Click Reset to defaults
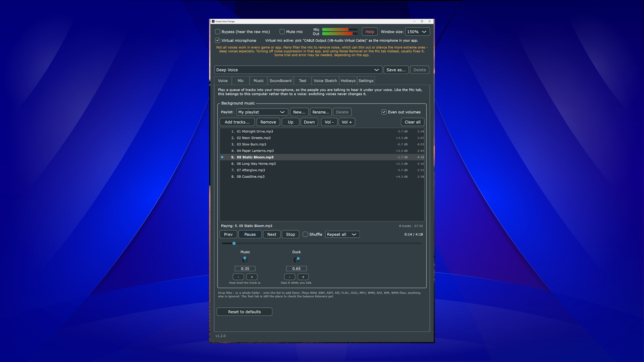Viewport: 644px width, 362px height. click(245, 312)
